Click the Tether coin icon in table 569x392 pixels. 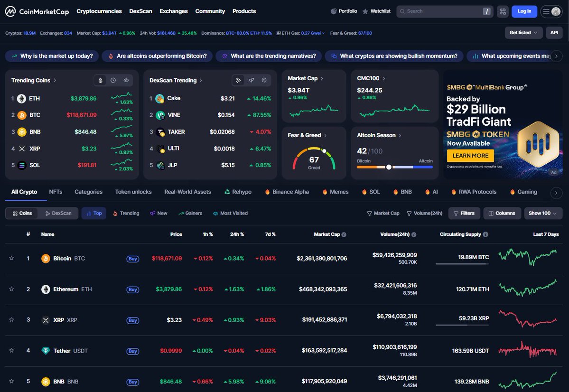click(x=46, y=351)
